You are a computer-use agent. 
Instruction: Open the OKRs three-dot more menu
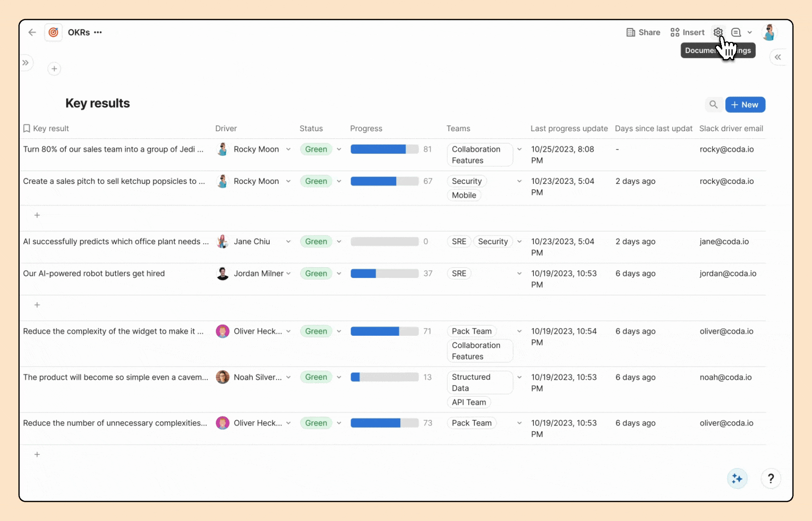[x=98, y=32]
